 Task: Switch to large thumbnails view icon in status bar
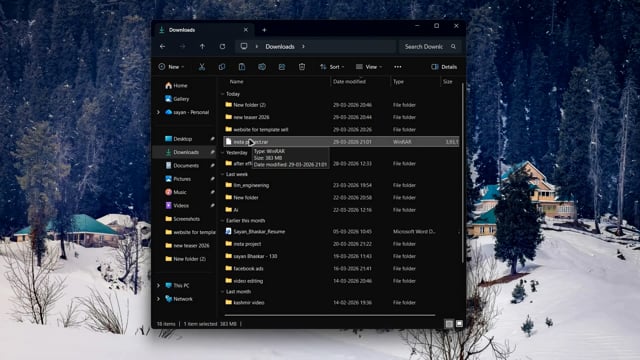coord(459,324)
